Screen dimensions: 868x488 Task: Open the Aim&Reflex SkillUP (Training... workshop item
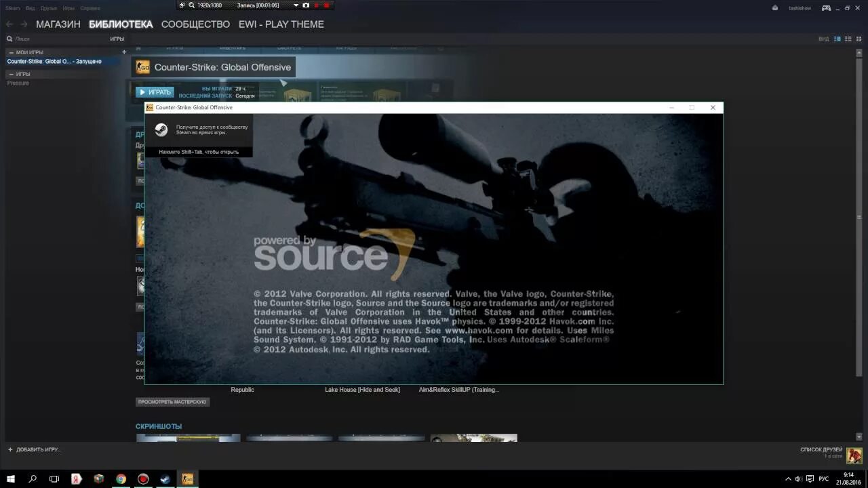(x=459, y=390)
